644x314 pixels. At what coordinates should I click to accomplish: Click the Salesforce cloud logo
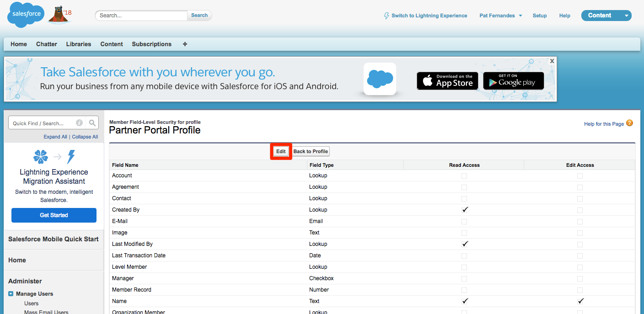click(26, 15)
